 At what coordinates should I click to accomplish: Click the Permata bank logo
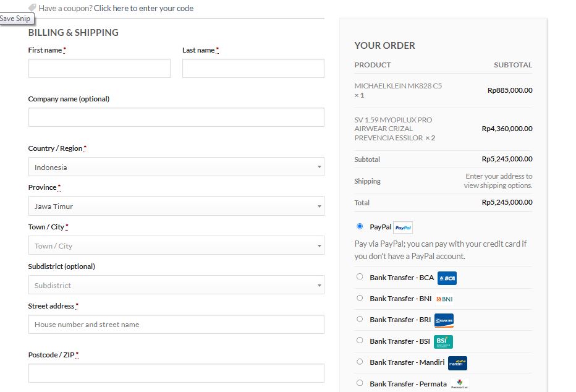pyautogui.click(x=459, y=384)
